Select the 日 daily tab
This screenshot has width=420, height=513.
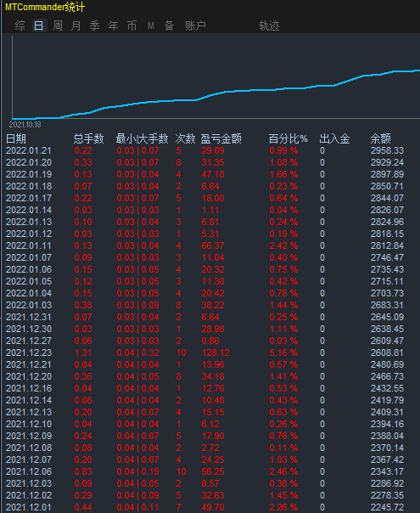[38, 25]
